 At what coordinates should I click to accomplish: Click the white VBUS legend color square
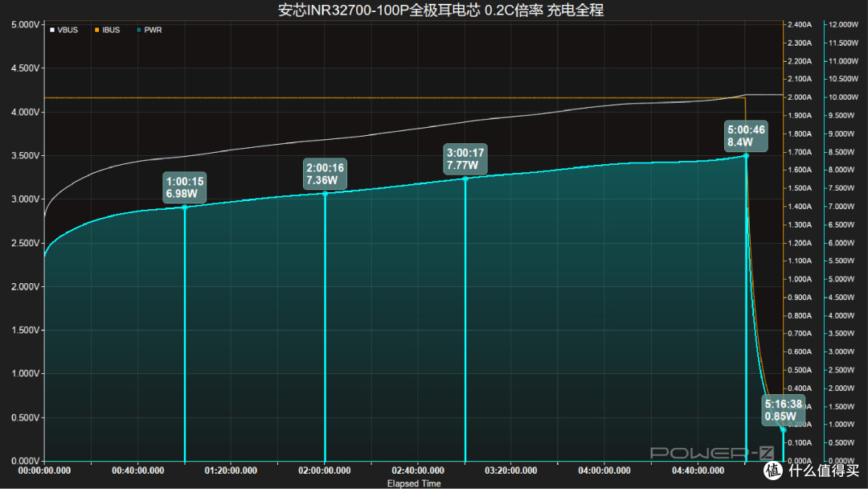click(x=52, y=30)
